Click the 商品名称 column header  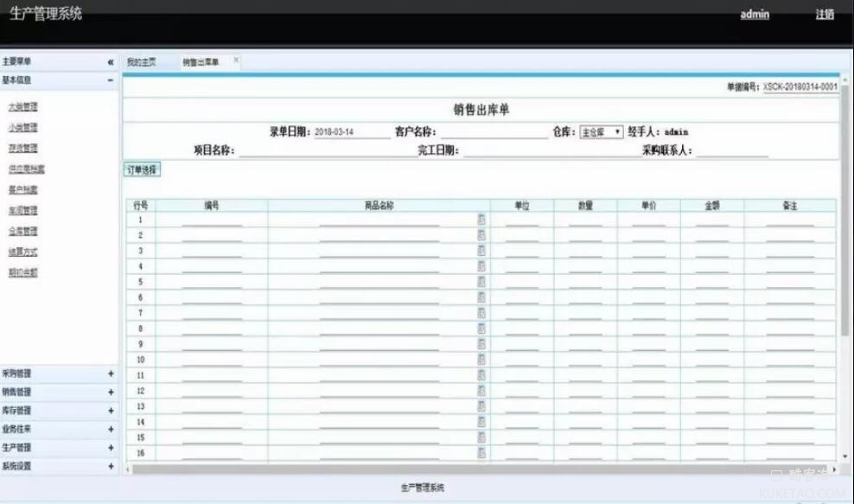[379, 206]
